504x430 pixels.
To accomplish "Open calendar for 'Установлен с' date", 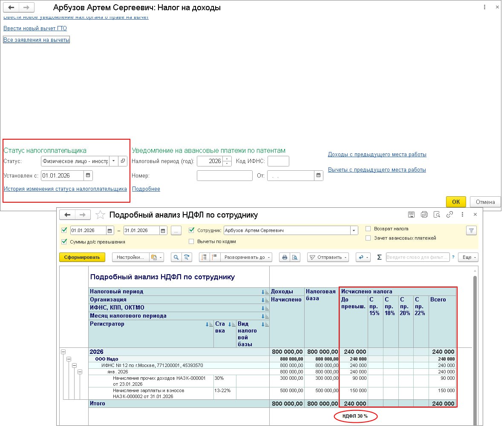I will (88, 175).
